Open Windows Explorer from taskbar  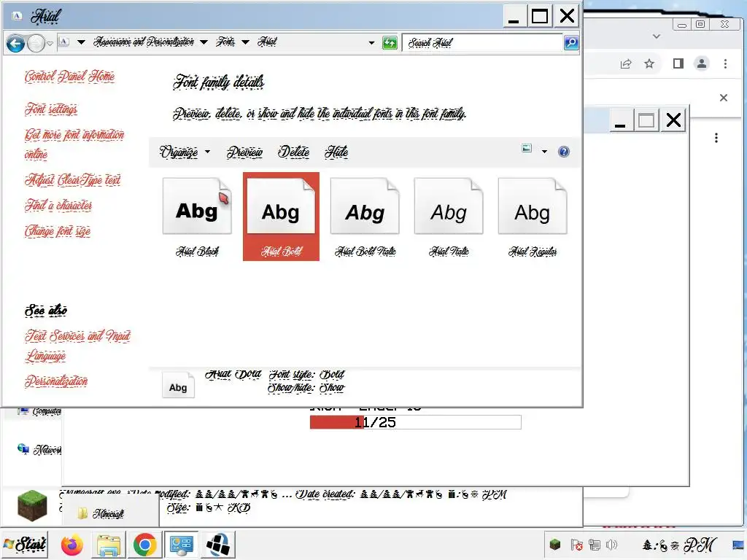coord(109,545)
